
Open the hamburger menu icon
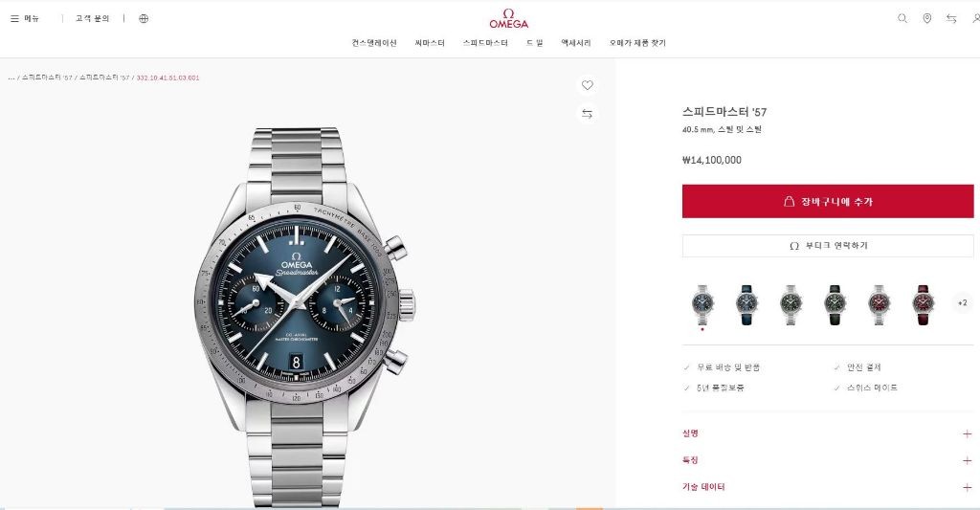[14, 19]
